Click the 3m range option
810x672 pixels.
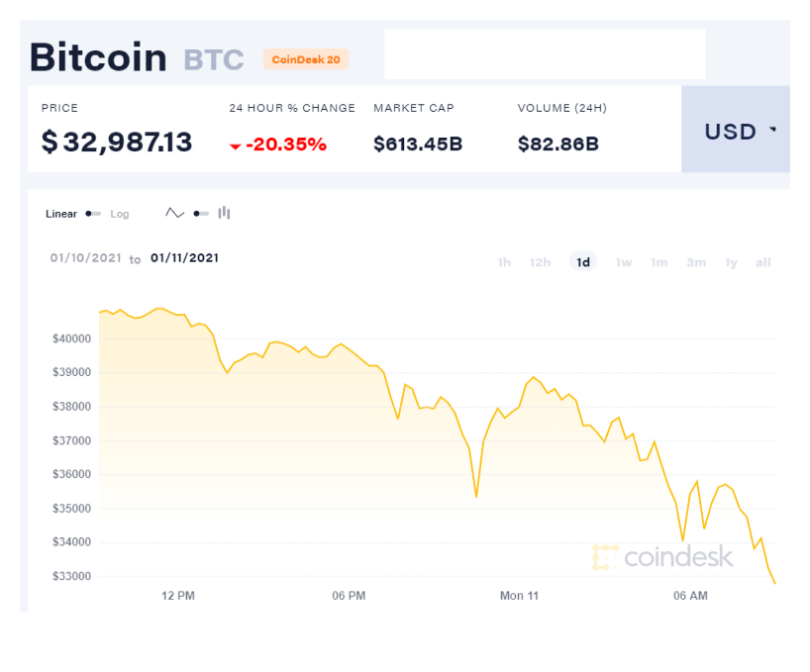tap(696, 262)
